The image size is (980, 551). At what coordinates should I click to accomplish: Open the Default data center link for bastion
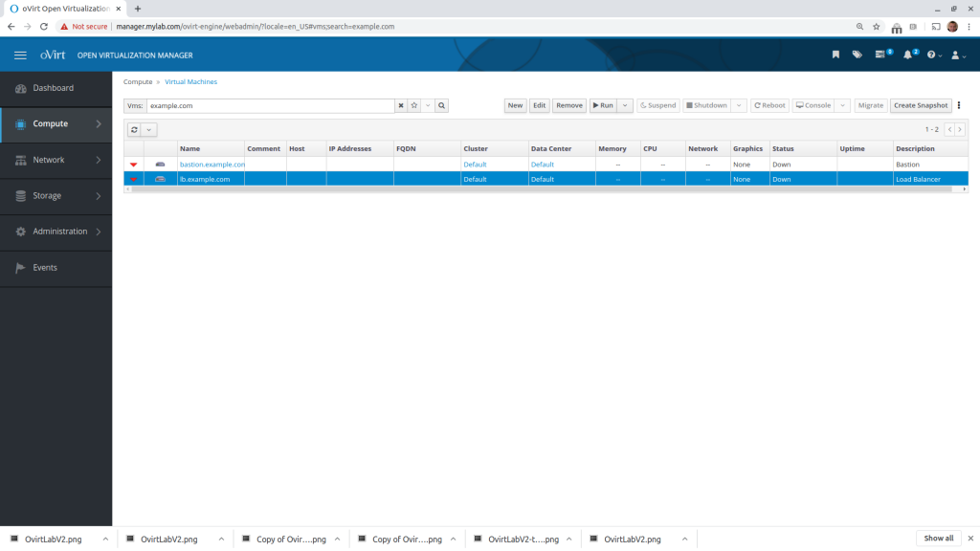tap(543, 165)
